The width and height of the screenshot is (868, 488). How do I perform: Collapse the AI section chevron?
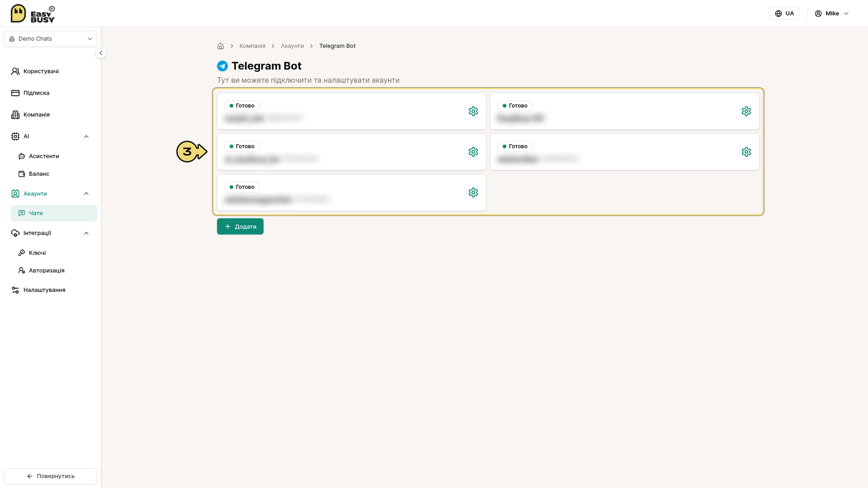(x=86, y=136)
